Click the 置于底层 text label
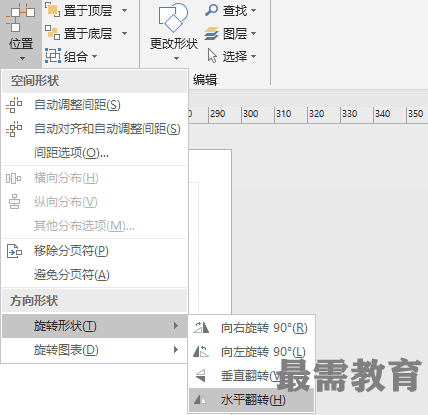Screen dimensions: 428x415 coord(88,33)
